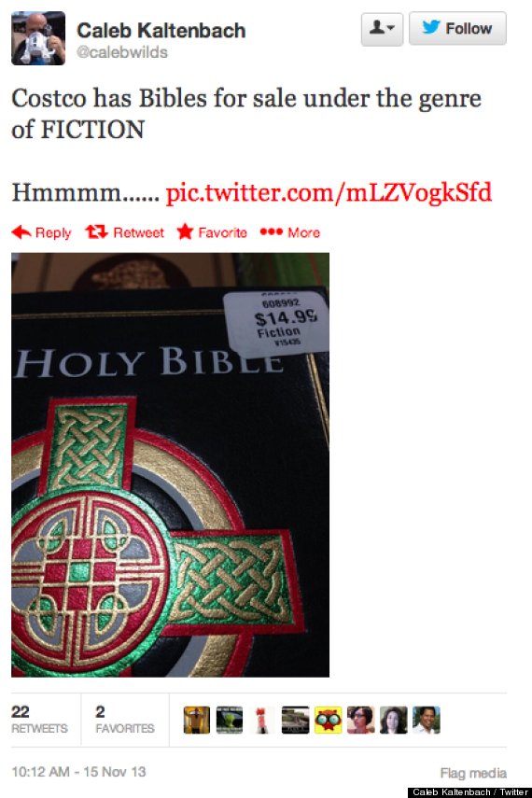Open the user actions dropdown button
Viewport: 532px width, 798px height.
click(x=382, y=29)
